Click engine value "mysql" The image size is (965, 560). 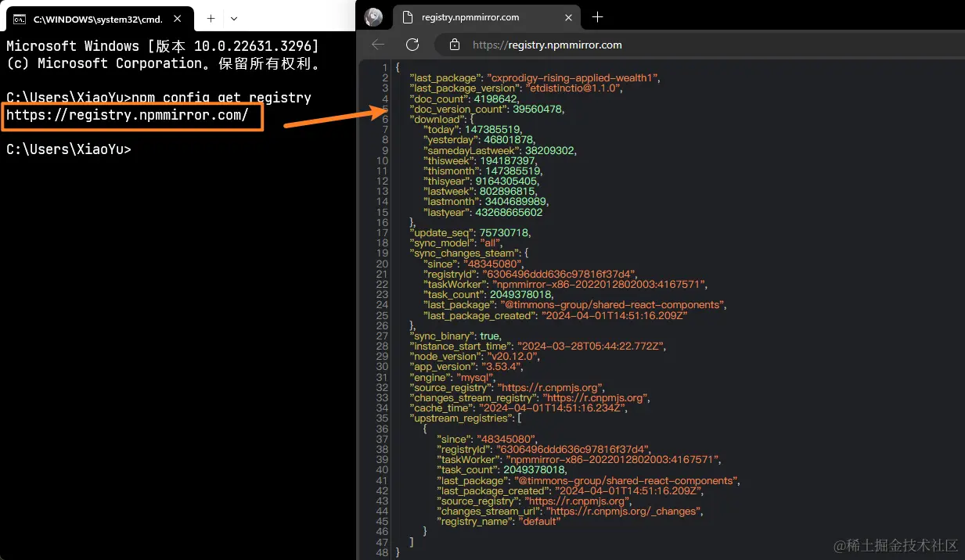477,377
